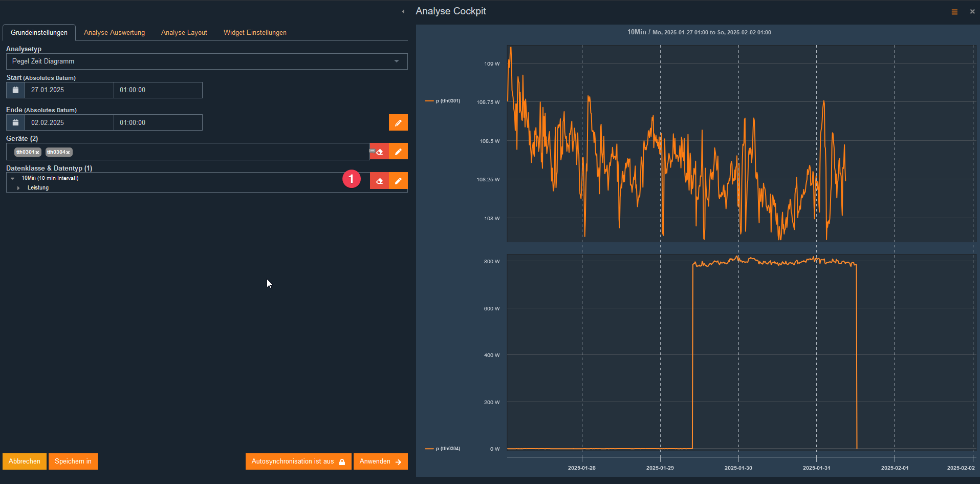This screenshot has height=484, width=980.
Task: Clear devices with the Geräte eraser icon
Action: (379, 152)
